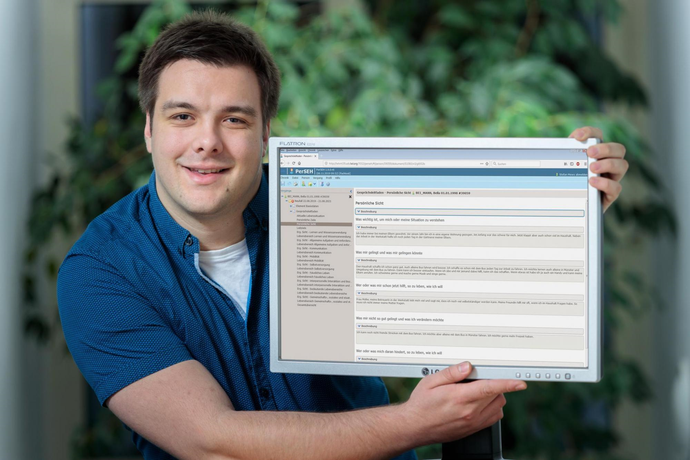This screenshot has height=460, width=690.
Task: Toggle Beschreibung under 'Was mir nicht so gut gelingt'
Action: tap(368, 326)
